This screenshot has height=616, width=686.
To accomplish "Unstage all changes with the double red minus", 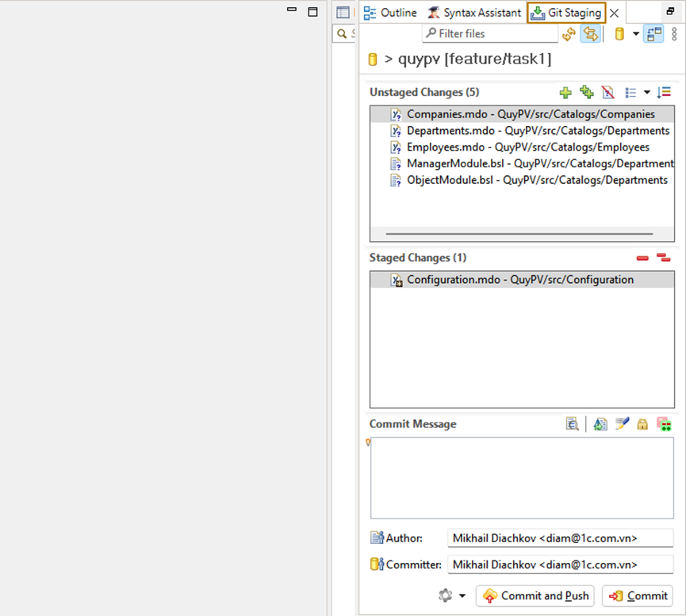I will (664, 258).
